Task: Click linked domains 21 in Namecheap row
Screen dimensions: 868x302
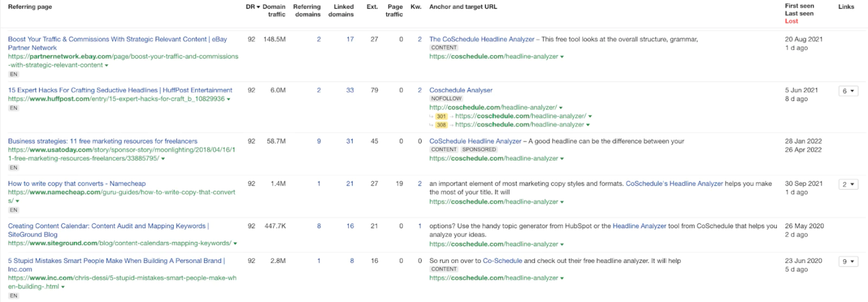Action: 350,184
